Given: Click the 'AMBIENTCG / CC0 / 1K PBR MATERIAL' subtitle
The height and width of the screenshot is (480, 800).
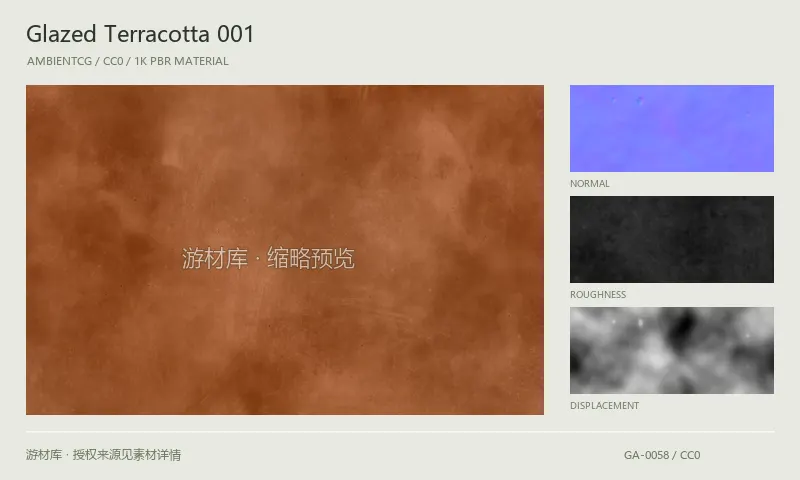Looking at the screenshot, I should [x=128, y=61].
